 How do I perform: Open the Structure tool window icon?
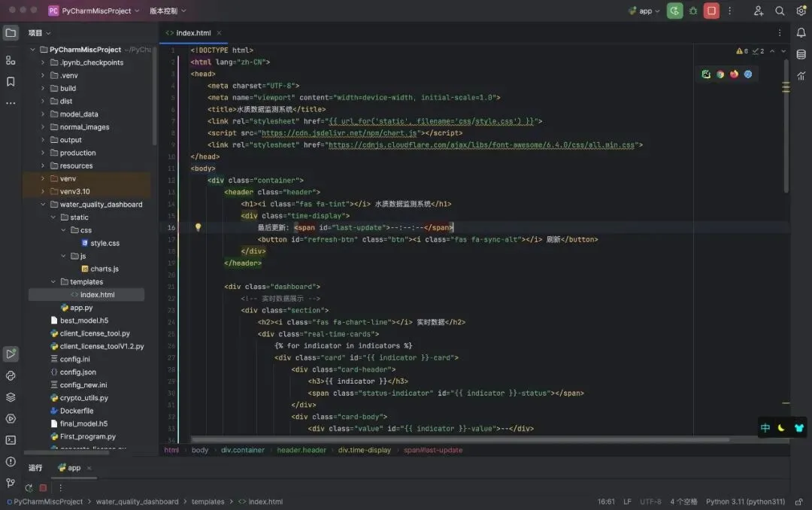pyautogui.click(x=11, y=61)
